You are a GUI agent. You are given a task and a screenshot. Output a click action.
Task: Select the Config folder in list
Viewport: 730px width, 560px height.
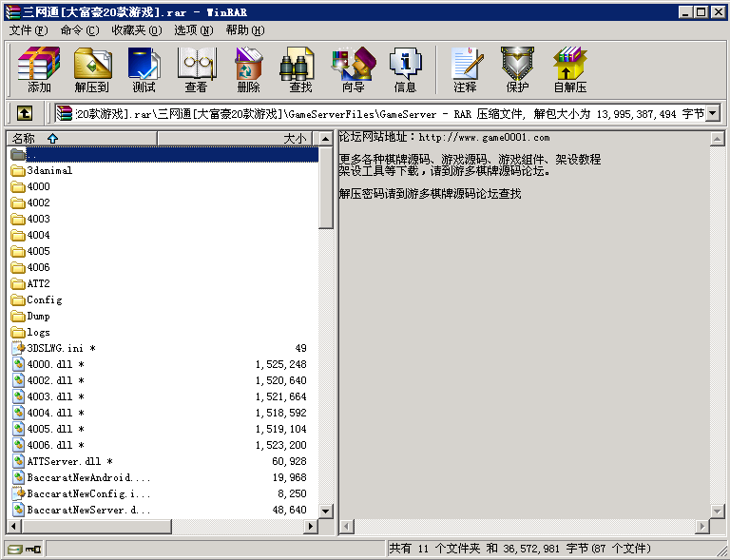pyautogui.click(x=44, y=299)
